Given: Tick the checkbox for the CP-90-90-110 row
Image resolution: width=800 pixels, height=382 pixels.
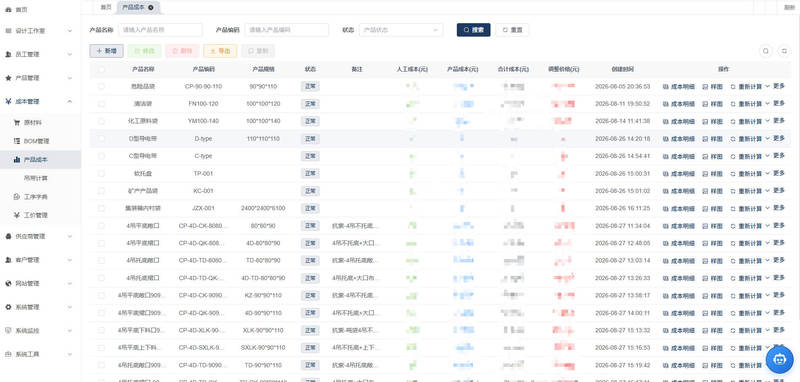Looking at the screenshot, I should (101, 86).
